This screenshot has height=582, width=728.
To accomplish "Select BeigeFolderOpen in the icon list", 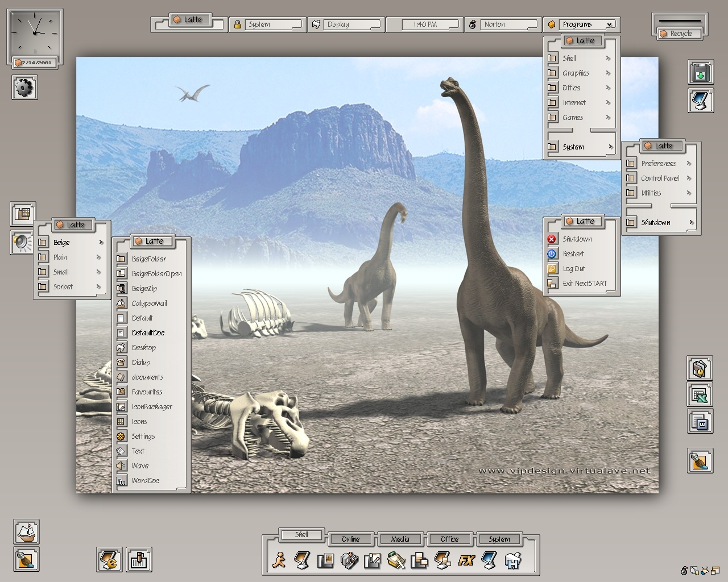I will tap(151, 273).
